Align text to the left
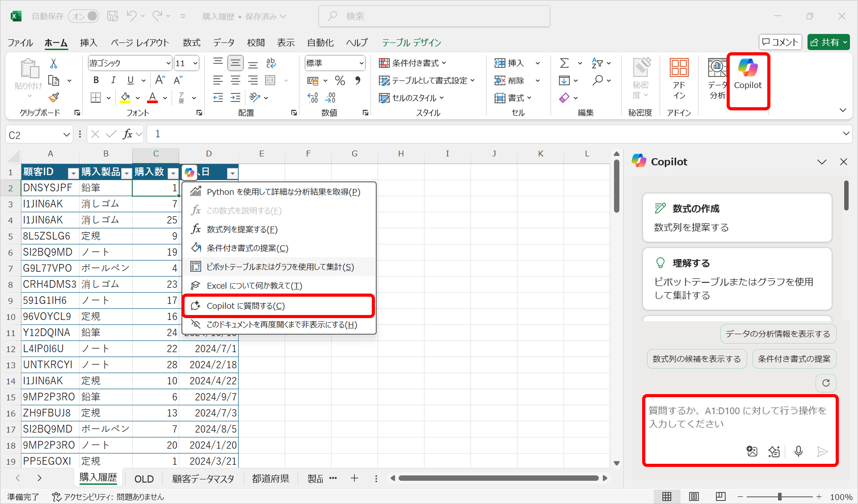The height and width of the screenshot is (504, 858). (218, 80)
